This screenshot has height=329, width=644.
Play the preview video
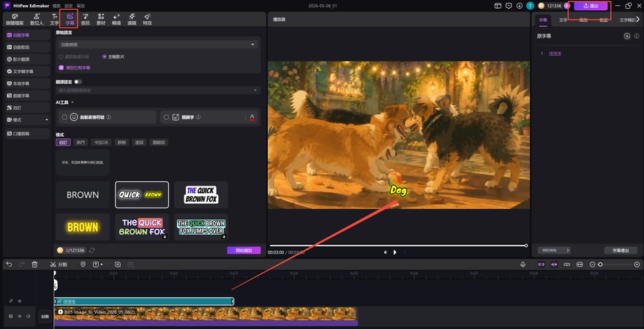394,252
